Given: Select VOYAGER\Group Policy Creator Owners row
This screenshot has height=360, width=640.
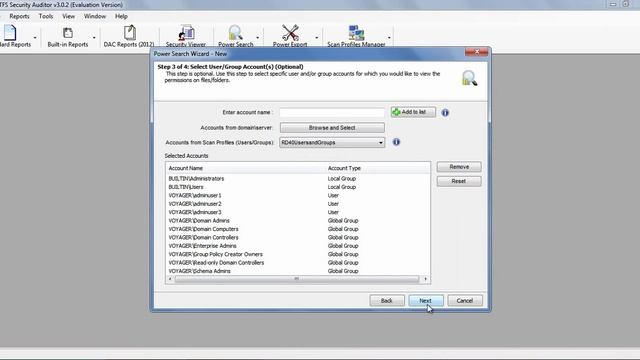Looking at the screenshot, I should pyautogui.click(x=298, y=254).
